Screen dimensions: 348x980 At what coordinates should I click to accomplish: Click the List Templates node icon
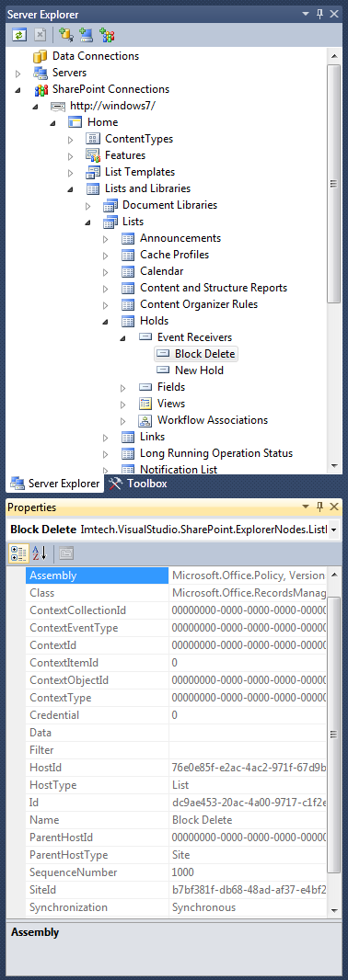(x=93, y=172)
